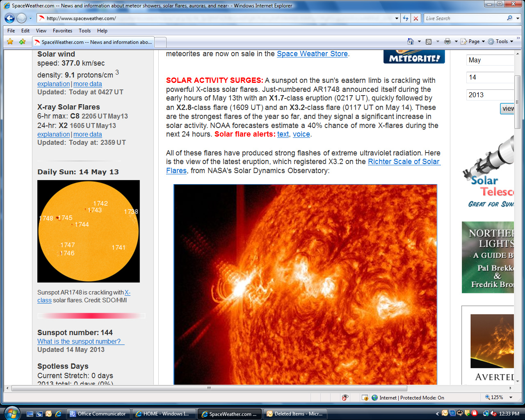This screenshot has width=525, height=420.
Task: Select the SpaceWeather.com browser tab
Action: click(x=93, y=42)
